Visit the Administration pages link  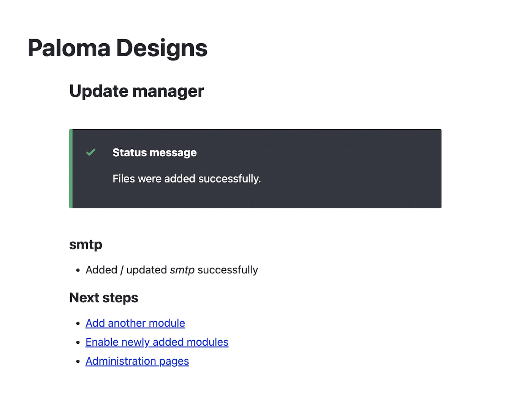pos(137,361)
